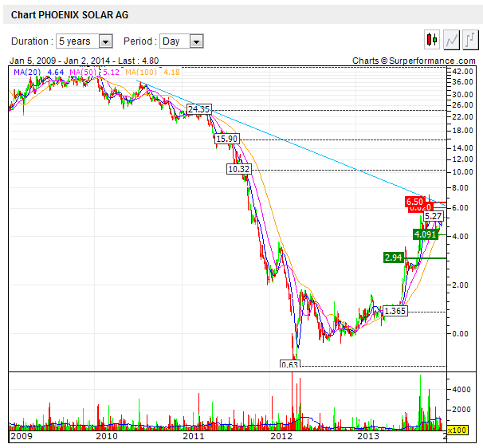Click the date range 'Jan 5, 2009 - Jan 2, 2014' text
The image size is (483, 448).
pyautogui.click(x=60, y=61)
